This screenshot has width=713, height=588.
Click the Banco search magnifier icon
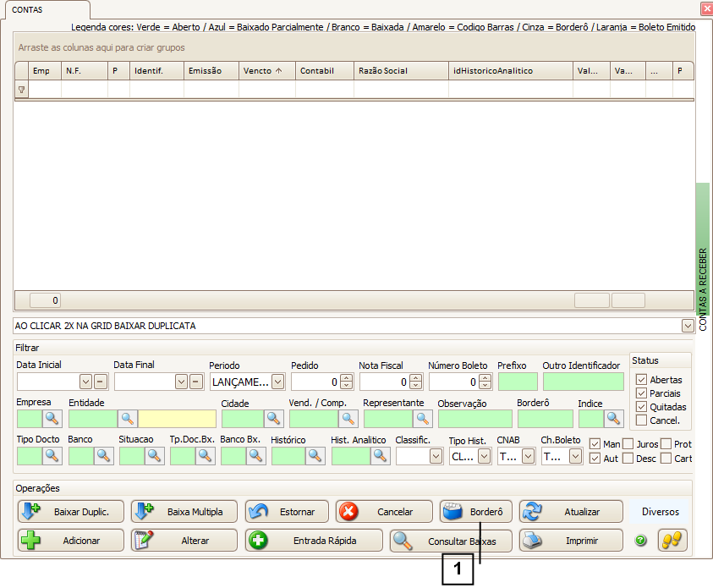[x=103, y=456]
